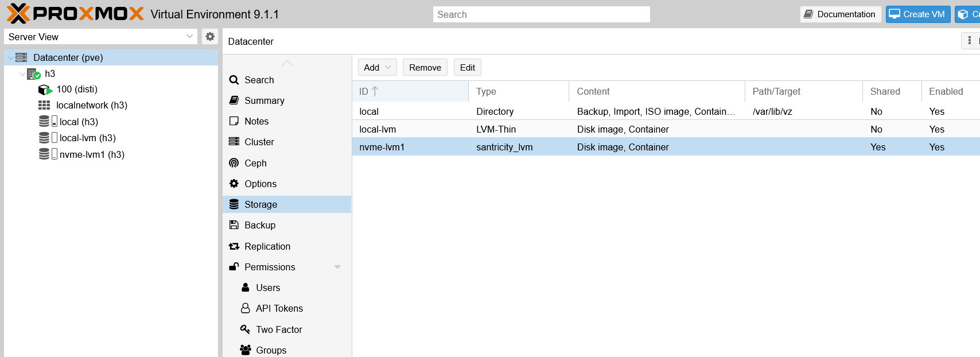
Task: Click the Ceph icon
Action: point(234,163)
